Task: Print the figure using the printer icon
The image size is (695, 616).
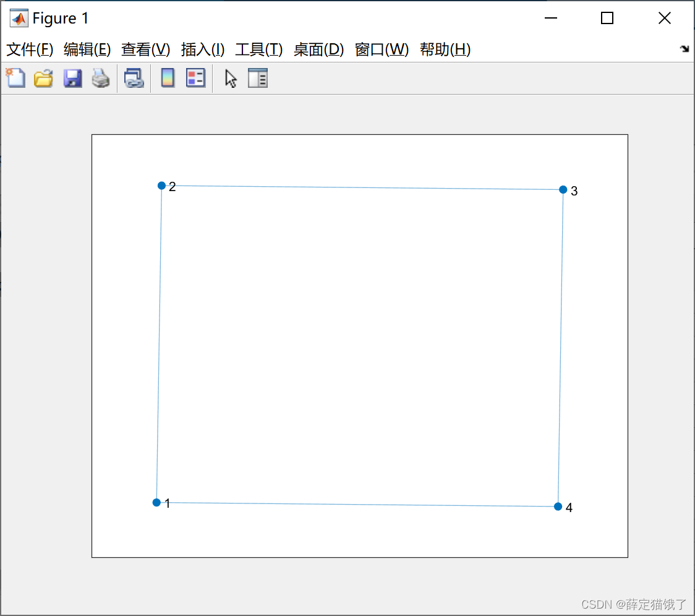Action: tap(101, 78)
